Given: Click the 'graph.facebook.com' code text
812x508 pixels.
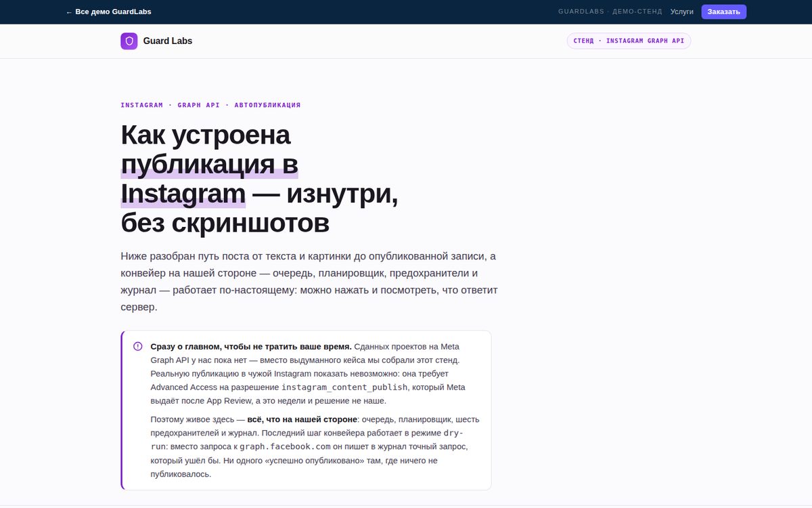Looking at the screenshot, I should (285, 447).
